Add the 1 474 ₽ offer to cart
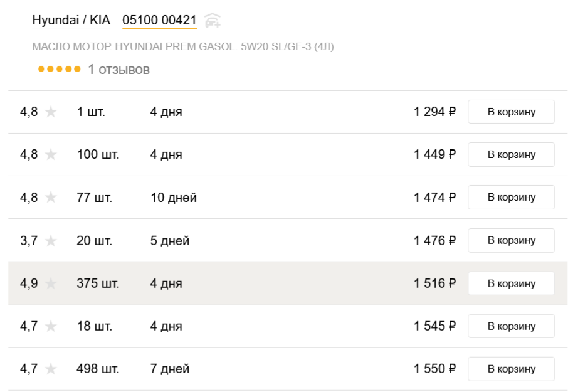 coord(511,197)
